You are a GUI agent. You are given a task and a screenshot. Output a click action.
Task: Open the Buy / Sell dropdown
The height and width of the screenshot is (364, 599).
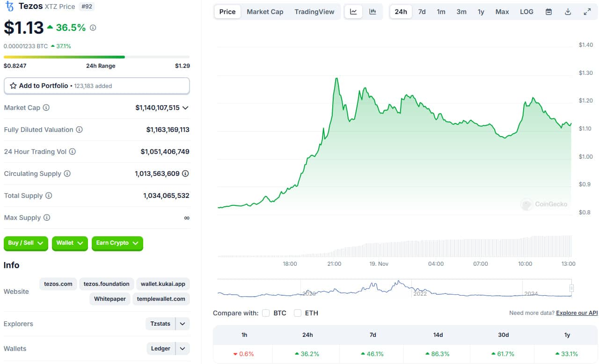pyautogui.click(x=26, y=243)
